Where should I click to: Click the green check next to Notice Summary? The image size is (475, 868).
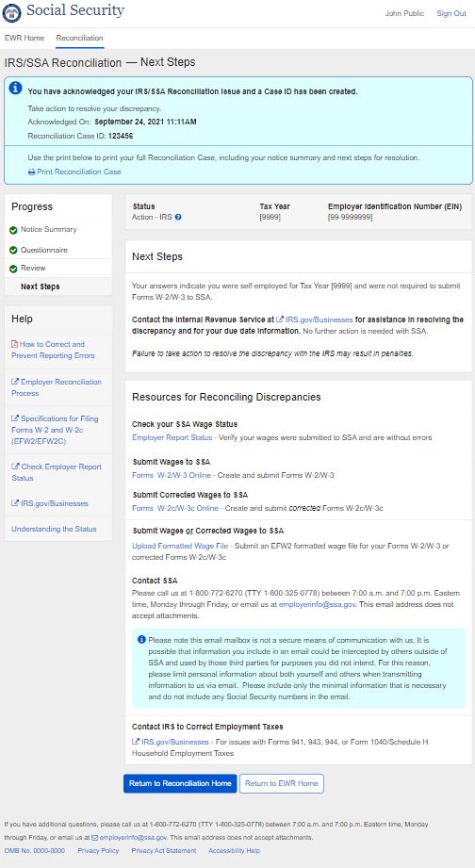pyautogui.click(x=13, y=230)
